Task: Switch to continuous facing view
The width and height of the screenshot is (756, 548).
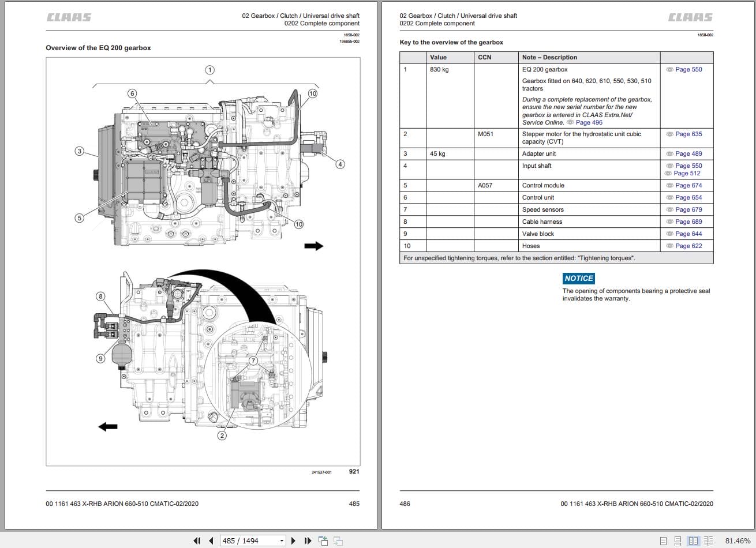Action: click(708, 541)
